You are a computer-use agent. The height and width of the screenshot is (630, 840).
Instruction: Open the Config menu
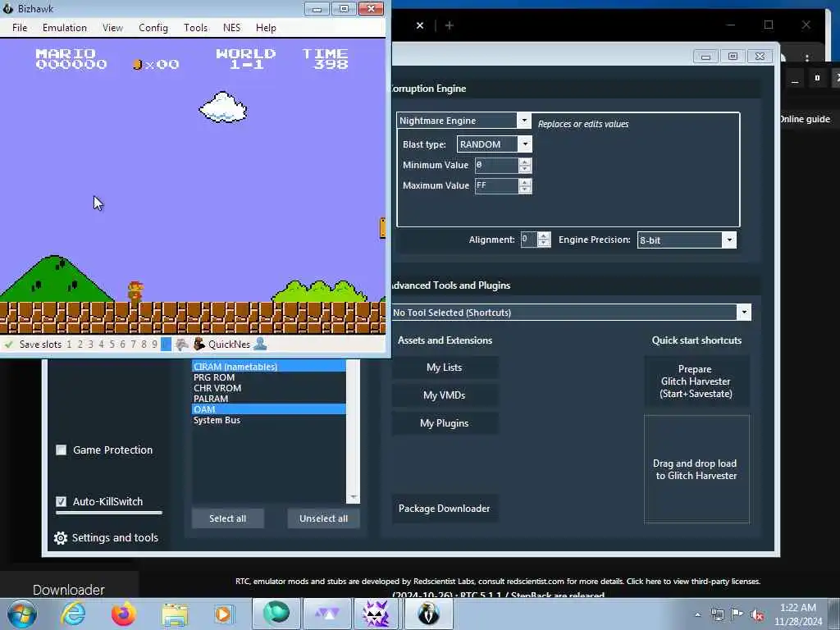pos(153,28)
